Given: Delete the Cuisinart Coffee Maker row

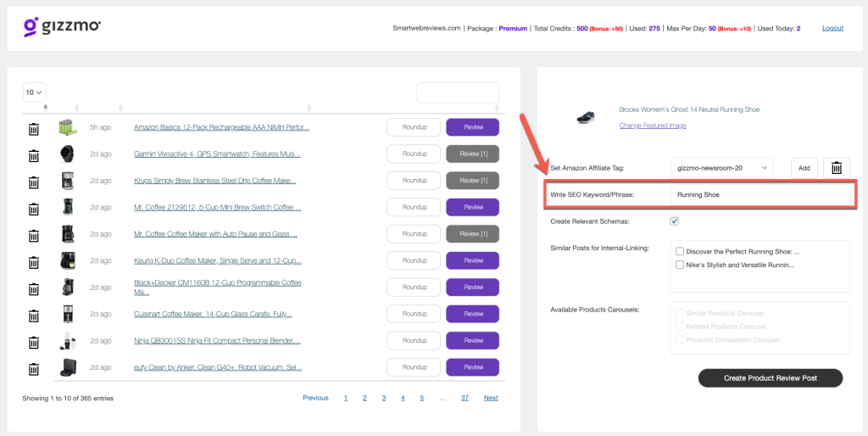Looking at the screenshot, I should point(33,315).
